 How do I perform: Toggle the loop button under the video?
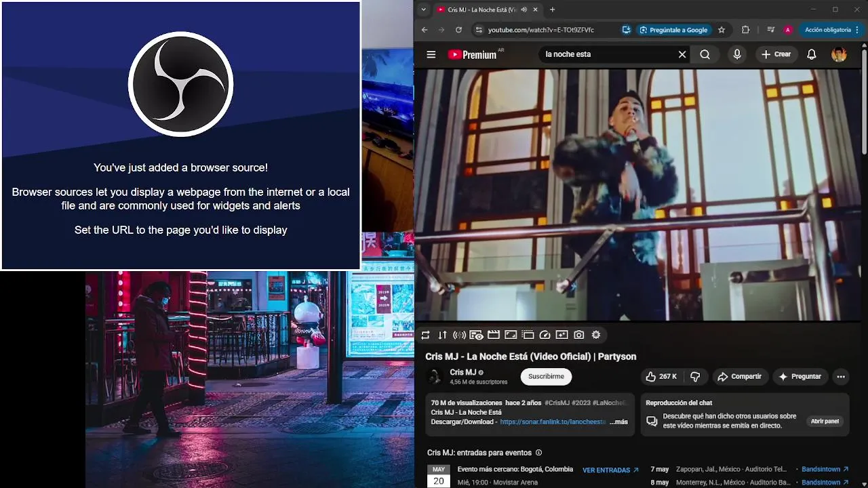[425, 335]
